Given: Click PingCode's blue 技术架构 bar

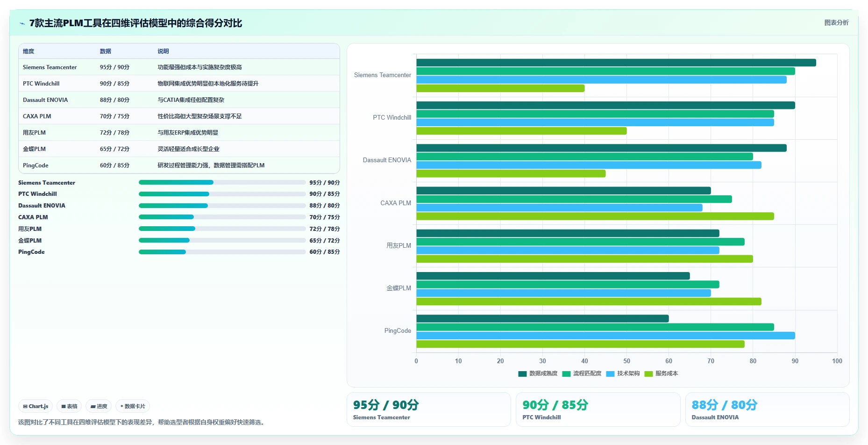Looking at the screenshot, I should (x=605, y=336).
